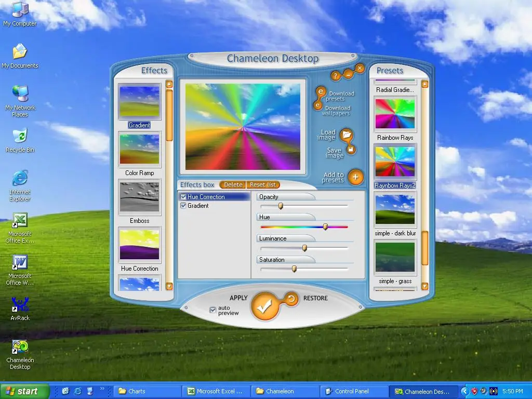532x399 pixels.
Task: Choose the Raynbow Rays2 preset thumbnail
Action: tap(395, 162)
